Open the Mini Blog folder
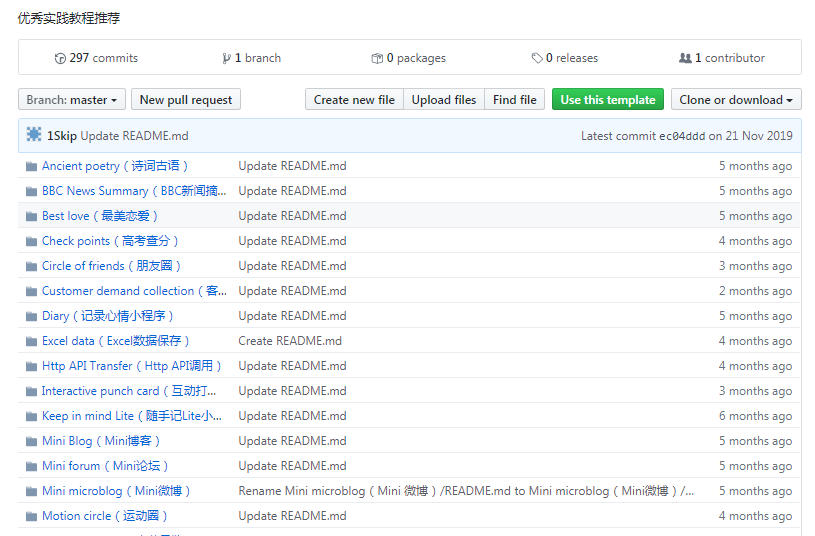 [101, 440]
